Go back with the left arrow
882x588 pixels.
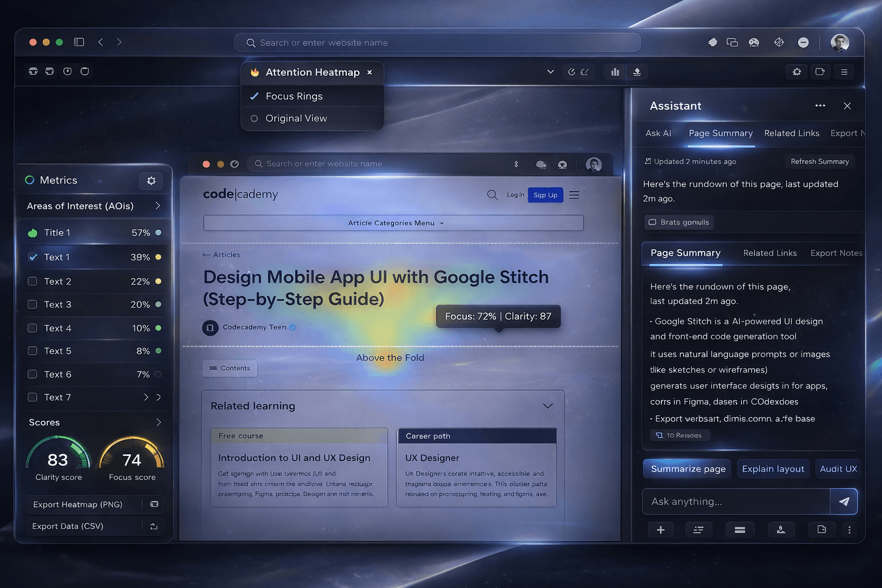pyautogui.click(x=100, y=42)
